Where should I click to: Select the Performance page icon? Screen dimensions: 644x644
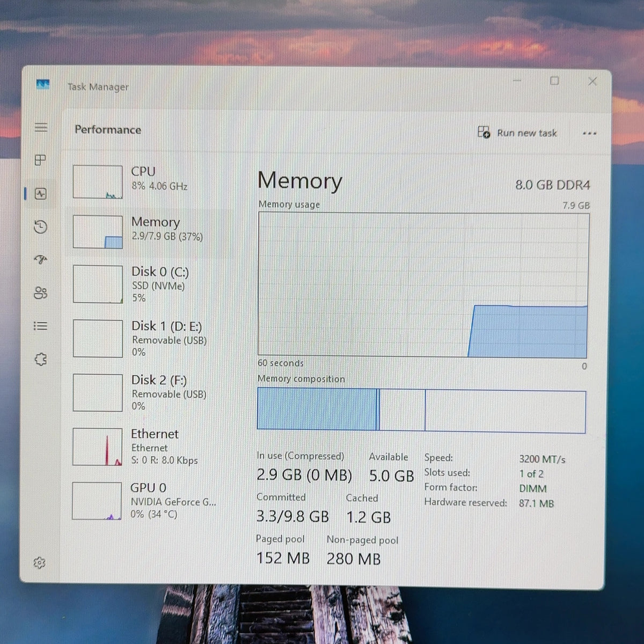click(x=41, y=194)
